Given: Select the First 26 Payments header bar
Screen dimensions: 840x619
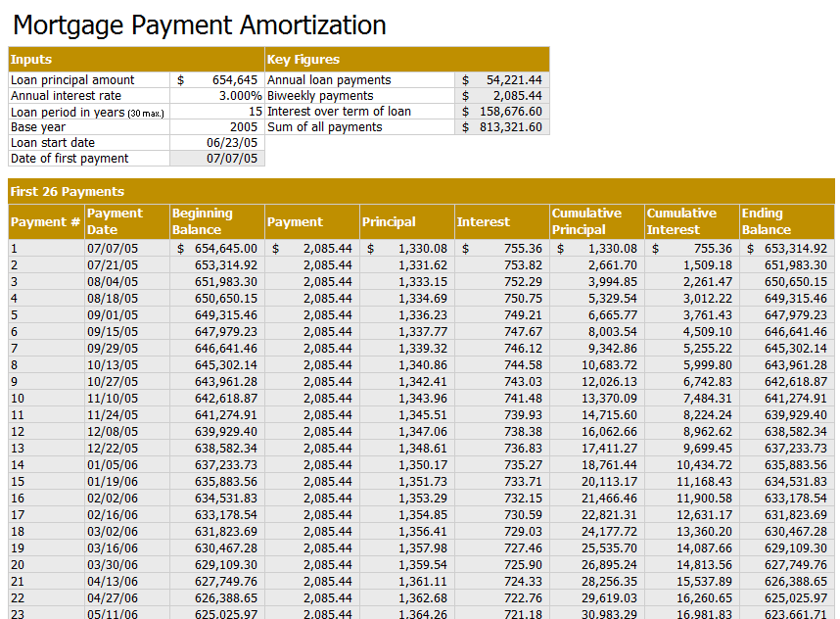Looking at the screenshot, I should click(x=422, y=191).
